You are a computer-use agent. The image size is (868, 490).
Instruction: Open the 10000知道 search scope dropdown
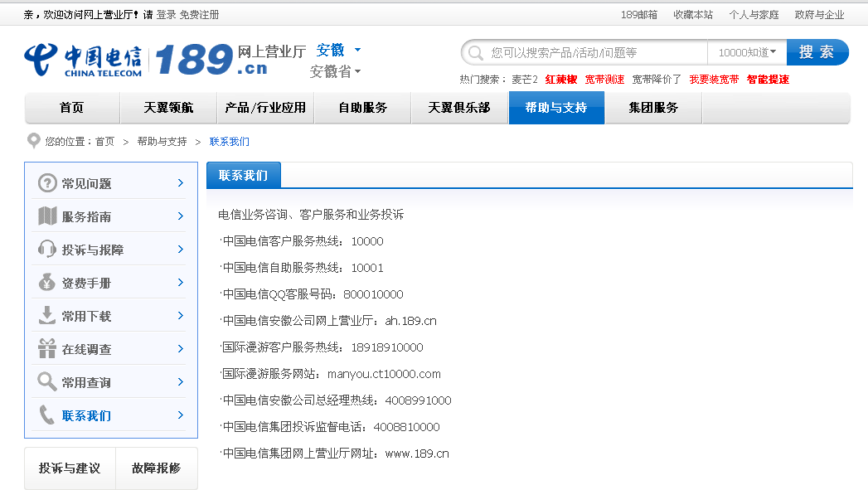click(747, 52)
